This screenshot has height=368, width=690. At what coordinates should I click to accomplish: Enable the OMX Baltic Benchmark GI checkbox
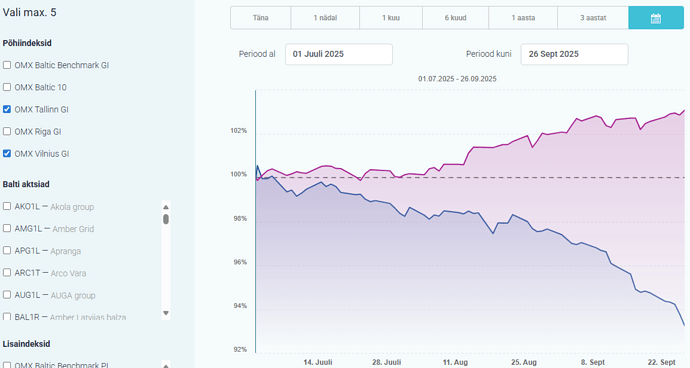click(x=7, y=65)
